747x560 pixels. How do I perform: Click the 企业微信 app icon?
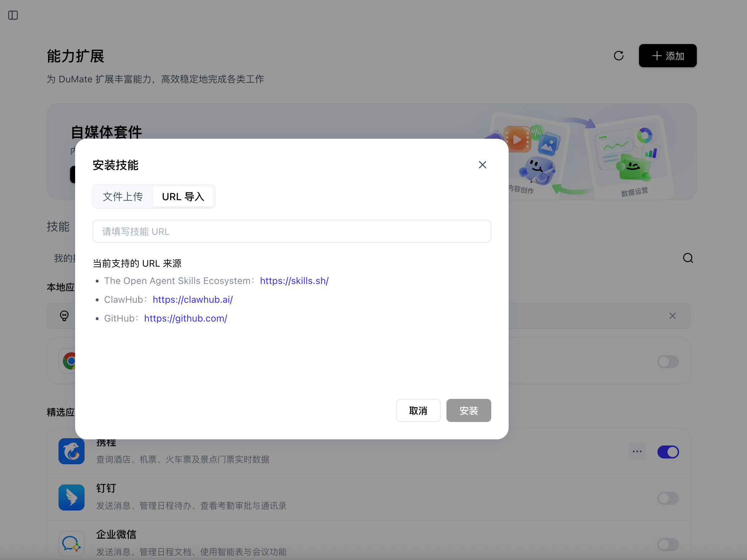pyautogui.click(x=72, y=544)
